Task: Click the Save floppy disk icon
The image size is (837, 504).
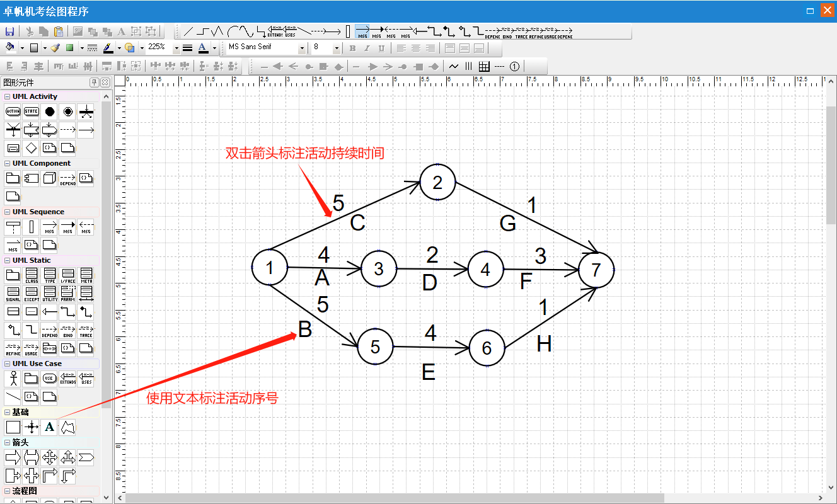Action: pyautogui.click(x=9, y=31)
